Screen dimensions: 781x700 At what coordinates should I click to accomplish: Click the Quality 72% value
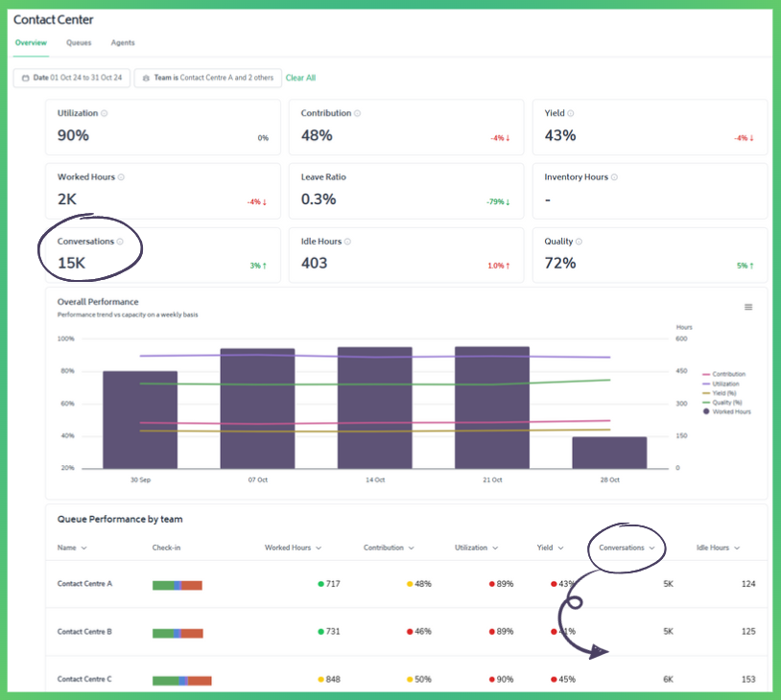pos(560,263)
